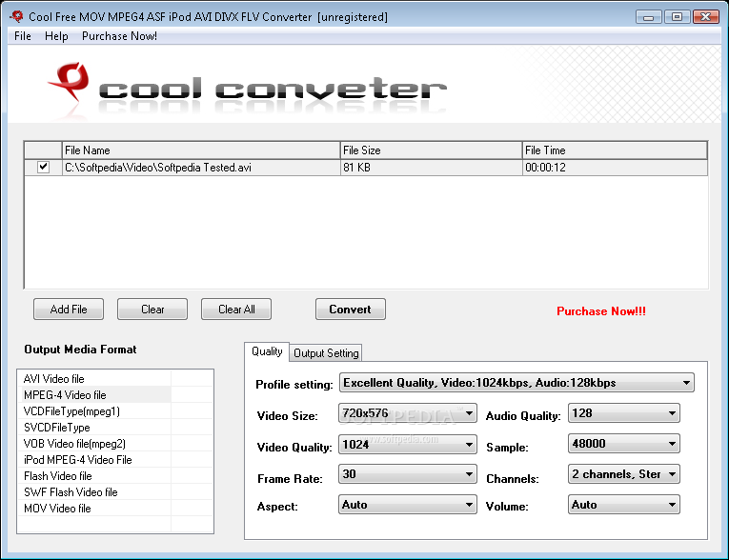Open the Profile setting dropdown

coord(516,383)
